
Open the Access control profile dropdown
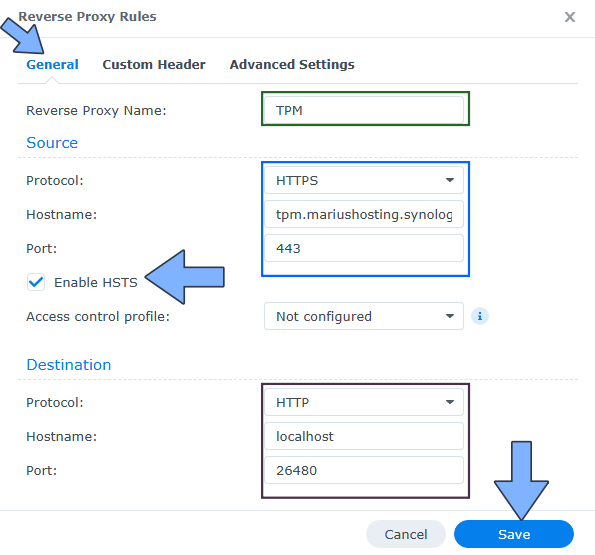pyautogui.click(x=364, y=316)
